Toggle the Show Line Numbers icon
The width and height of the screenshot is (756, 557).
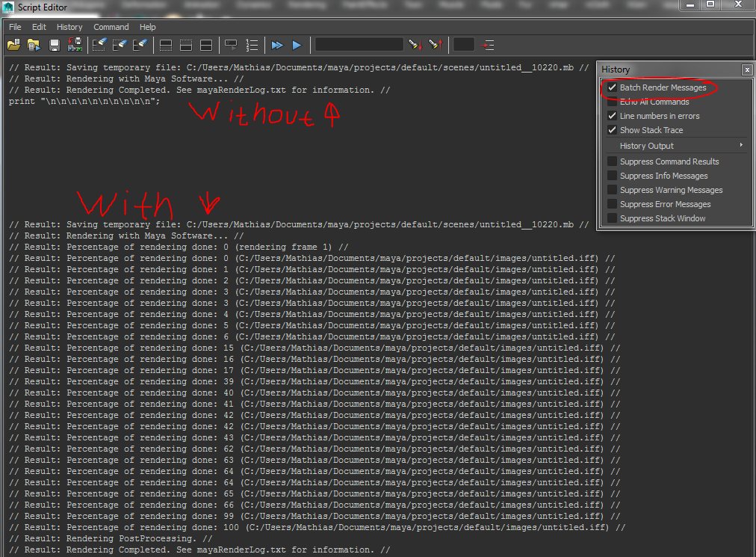tap(252, 46)
